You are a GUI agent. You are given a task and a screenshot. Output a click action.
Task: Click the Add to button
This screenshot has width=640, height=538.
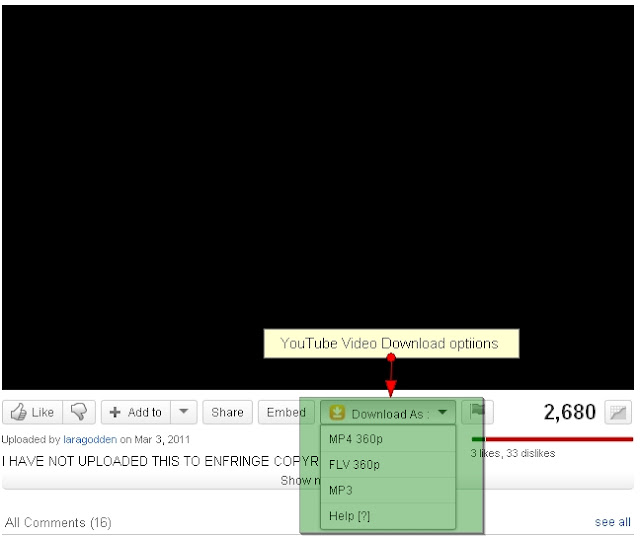tap(136, 412)
